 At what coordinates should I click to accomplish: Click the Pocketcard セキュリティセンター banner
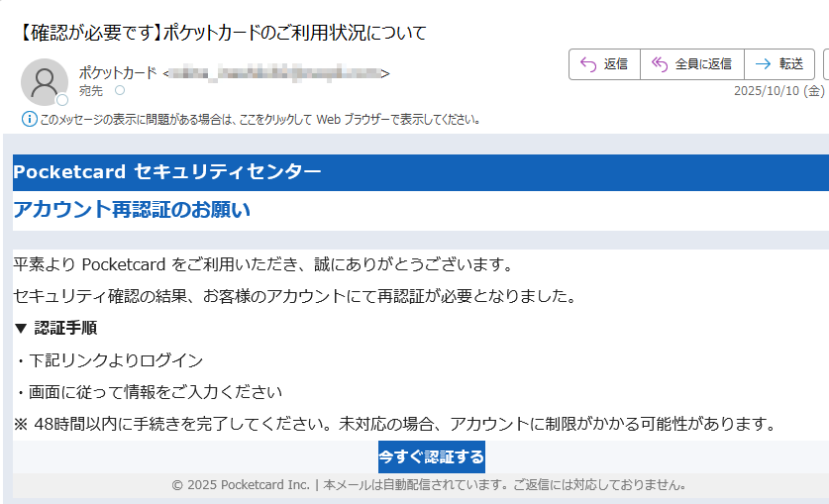[421, 172]
